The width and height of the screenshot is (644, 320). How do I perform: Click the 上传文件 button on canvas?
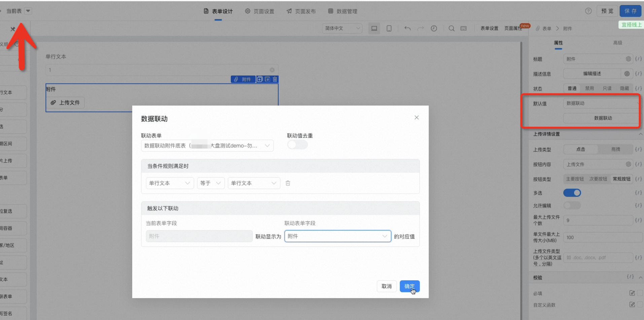point(65,102)
